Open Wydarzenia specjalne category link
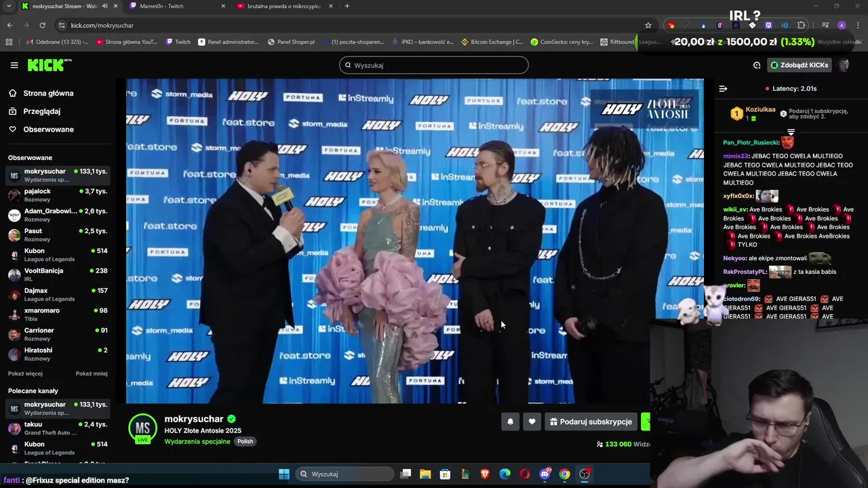The width and height of the screenshot is (868, 488). pos(197,441)
